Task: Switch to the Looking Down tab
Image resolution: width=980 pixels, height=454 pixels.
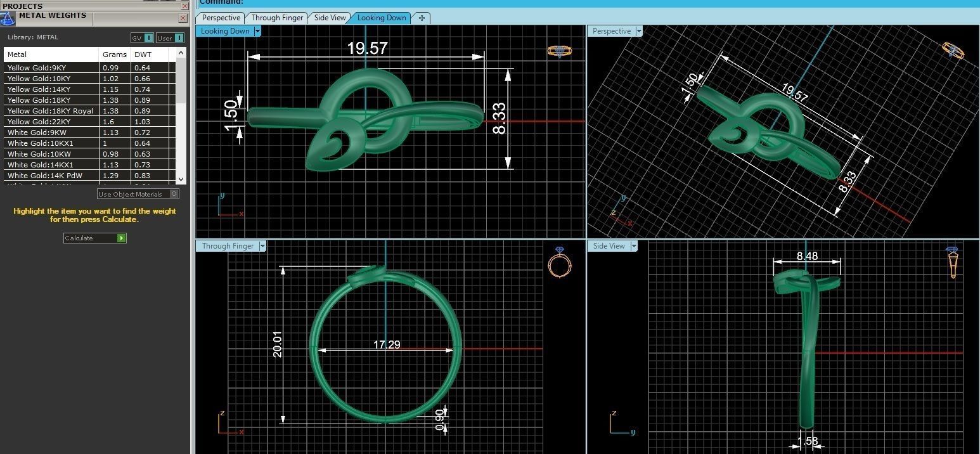Action: pyautogui.click(x=382, y=18)
